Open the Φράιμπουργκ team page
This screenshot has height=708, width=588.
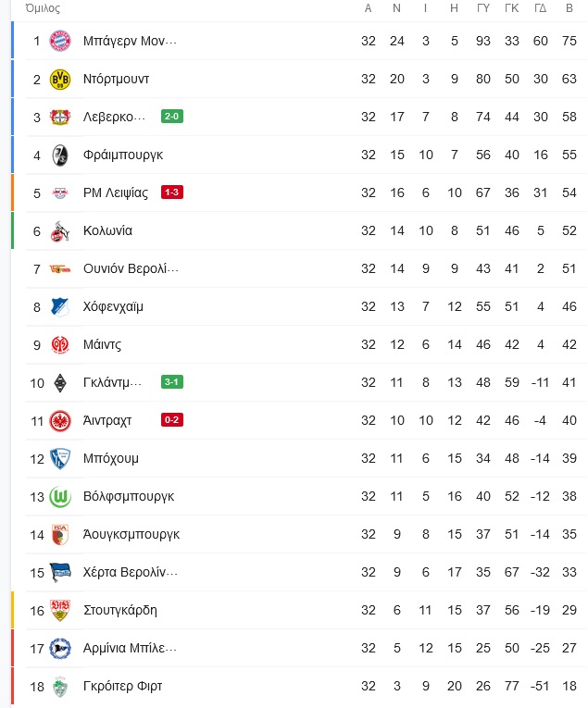click(123, 155)
